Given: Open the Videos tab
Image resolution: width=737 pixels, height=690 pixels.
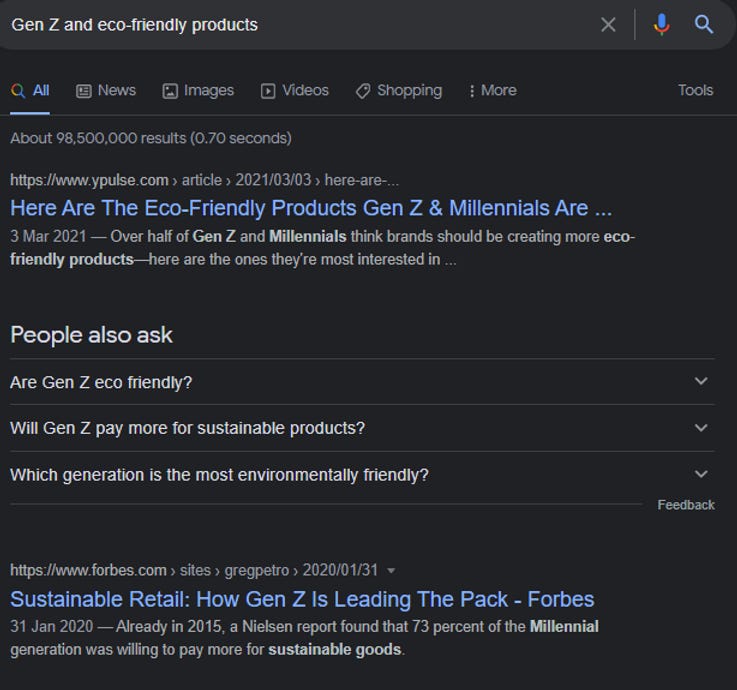Looking at the screenshot, I should click(295, 90).
